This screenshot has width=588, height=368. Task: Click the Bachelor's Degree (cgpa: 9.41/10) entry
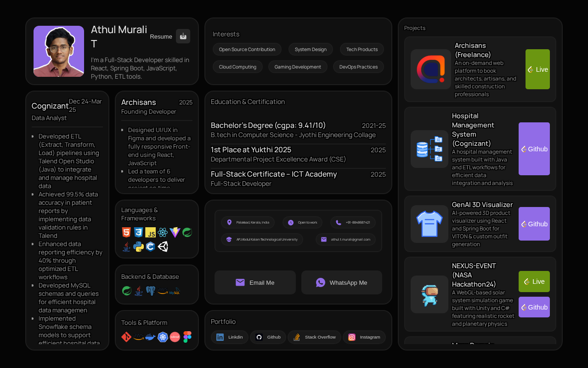click(298, 130)
